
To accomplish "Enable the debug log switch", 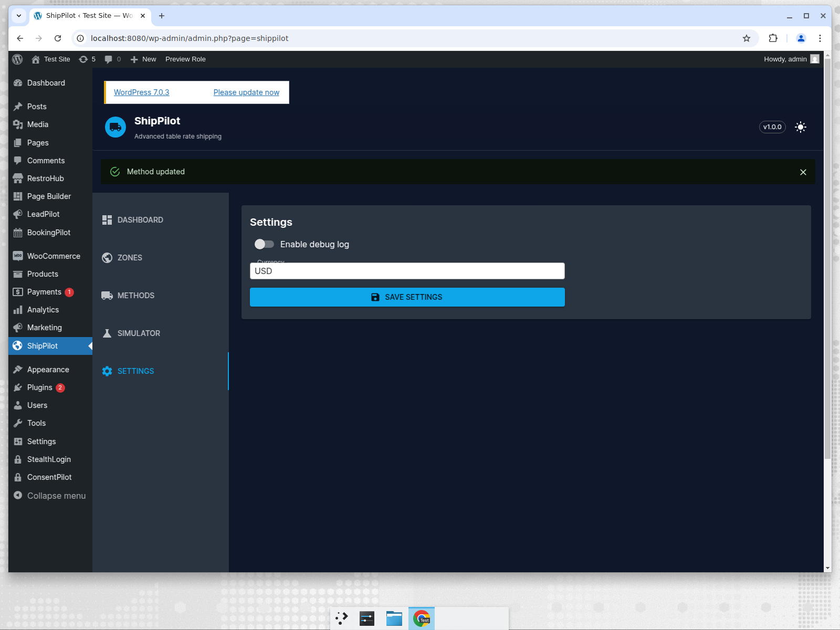I will (264, 244).
